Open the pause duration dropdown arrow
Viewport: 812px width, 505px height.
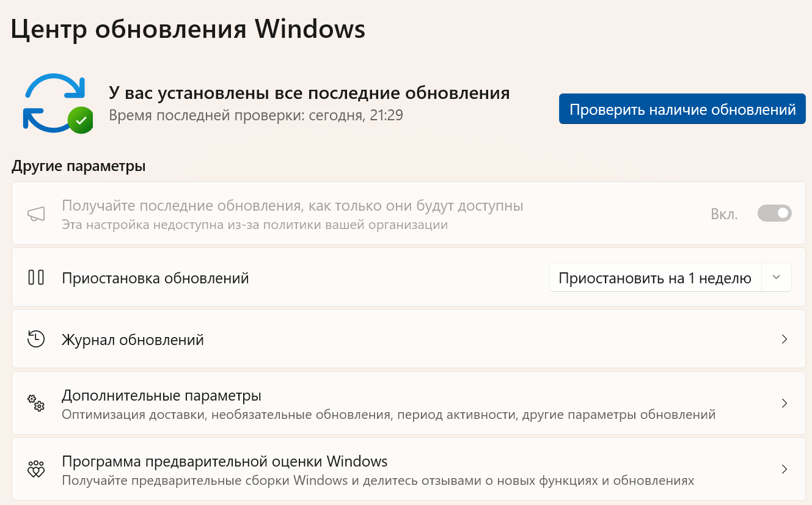click(776, 277)
